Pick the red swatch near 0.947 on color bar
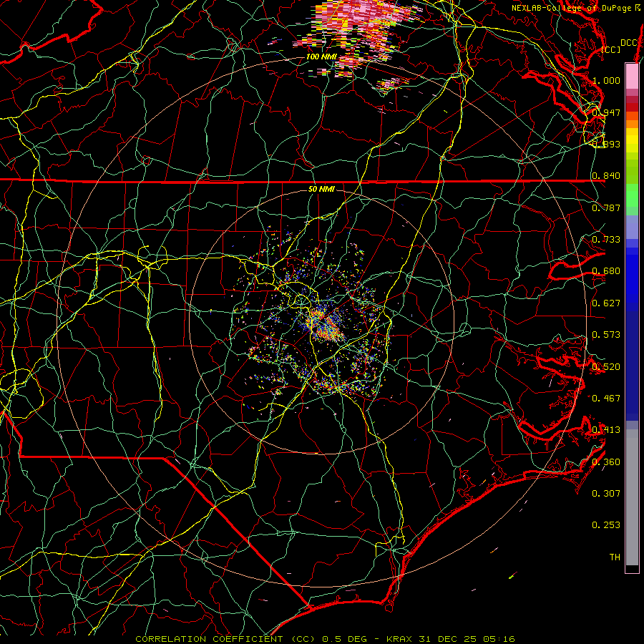 [632, 107]
